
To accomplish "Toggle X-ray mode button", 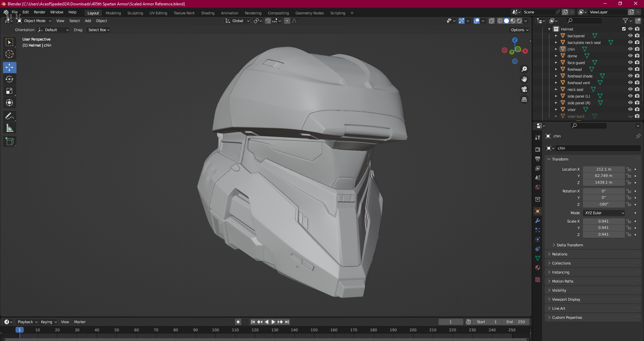I will (491, 21).
